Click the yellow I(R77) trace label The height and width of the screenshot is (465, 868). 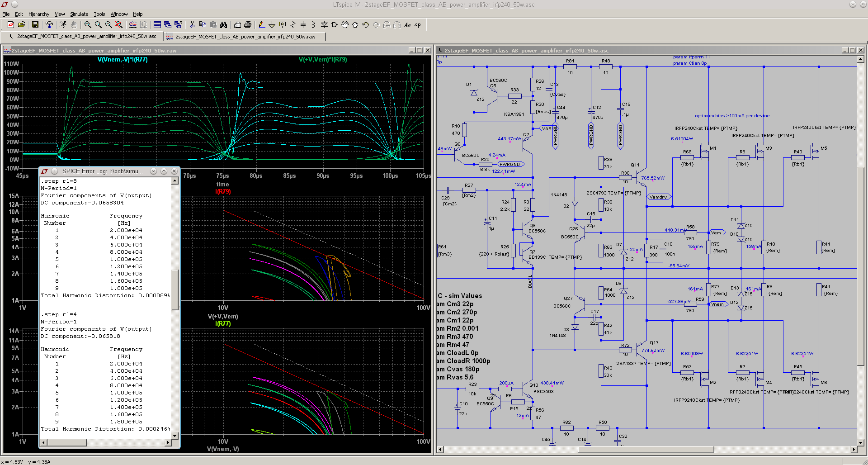(223, 323)
